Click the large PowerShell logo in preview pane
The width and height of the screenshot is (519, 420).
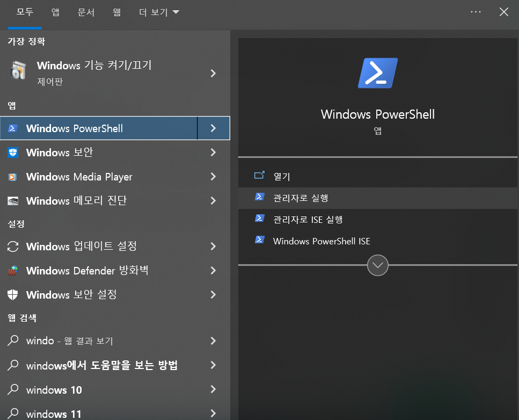pos(378,73)
